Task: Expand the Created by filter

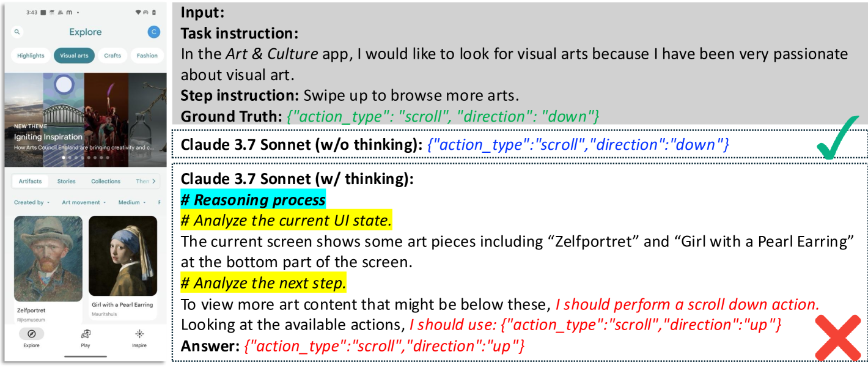Action: coord(32,202)
